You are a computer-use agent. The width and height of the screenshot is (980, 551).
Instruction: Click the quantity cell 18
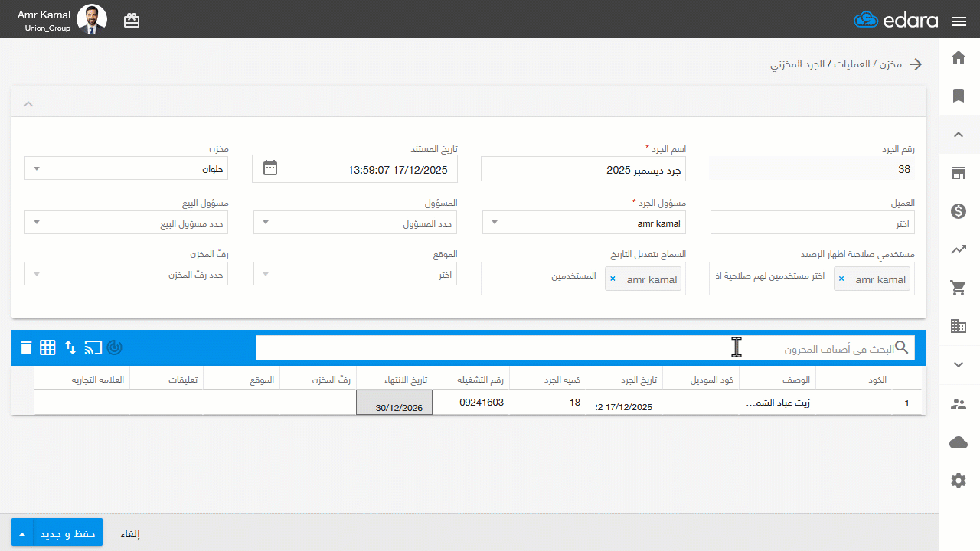(x=547, y=403)
